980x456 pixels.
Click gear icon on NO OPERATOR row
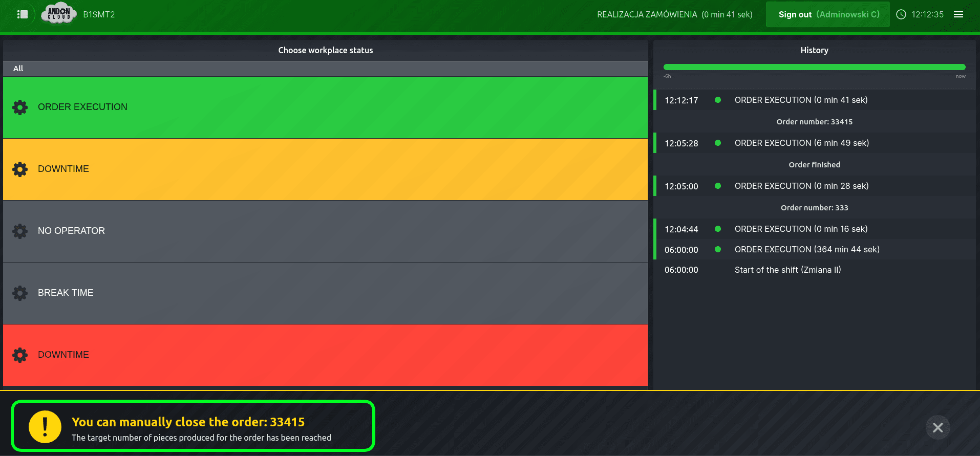pyautogui.click(x=20, y=231)
